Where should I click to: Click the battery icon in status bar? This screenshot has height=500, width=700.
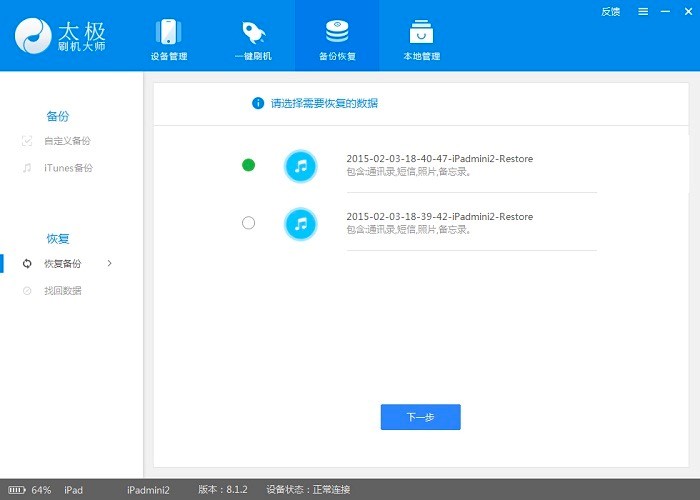[16, 490]
